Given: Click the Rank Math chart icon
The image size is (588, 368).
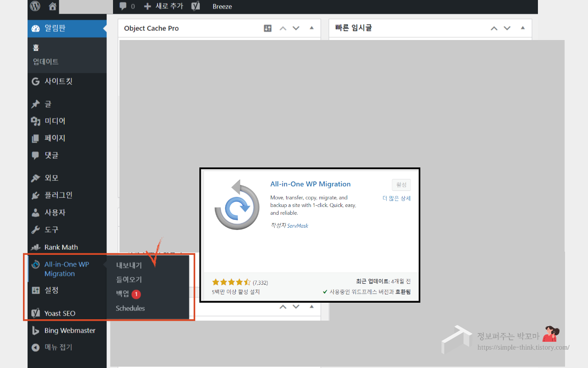Looking at the screenshot, I should click(x=36, y=247).
